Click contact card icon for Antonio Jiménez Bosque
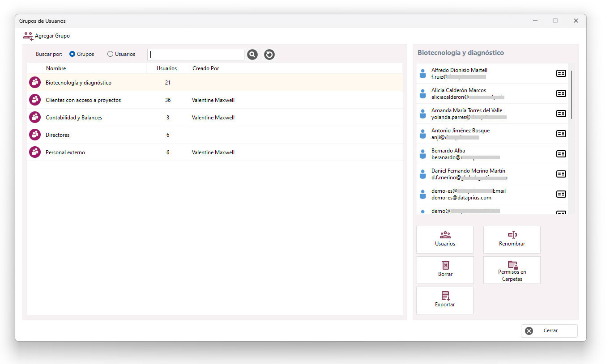The image size is (610, 364). 561,134
